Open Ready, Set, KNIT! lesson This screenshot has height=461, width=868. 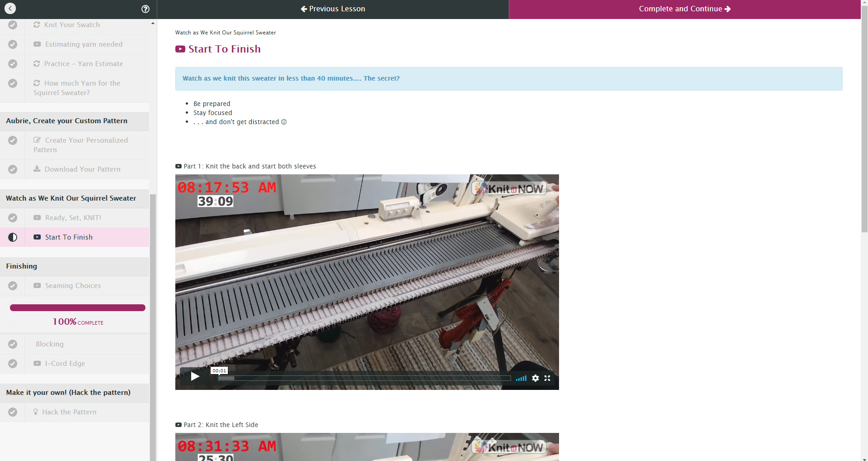click(x=73, y=218)
